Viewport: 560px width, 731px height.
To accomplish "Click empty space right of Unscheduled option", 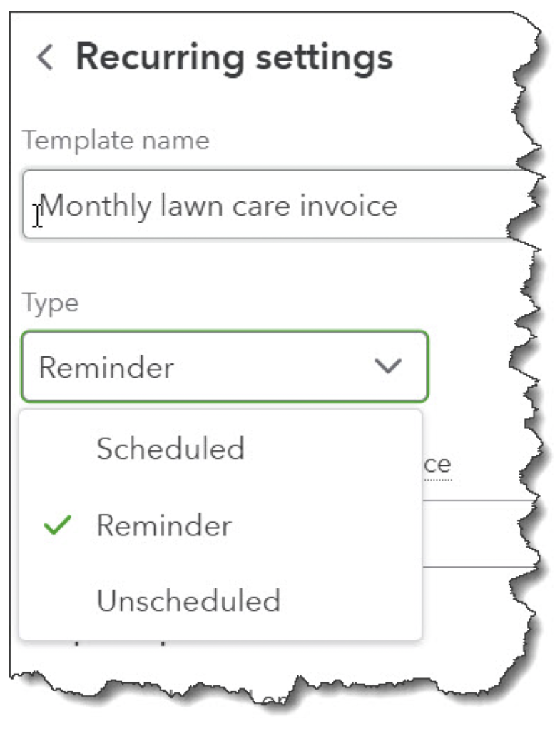I will 350,601.
